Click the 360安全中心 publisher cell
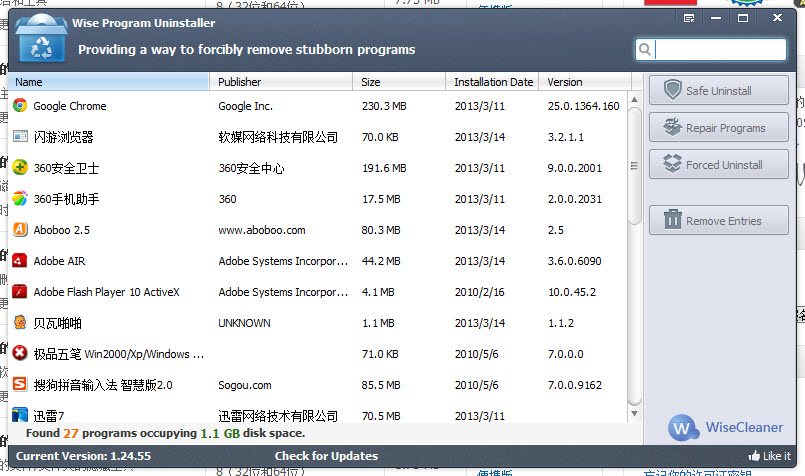805x476 pixels. tap(251, 168)
